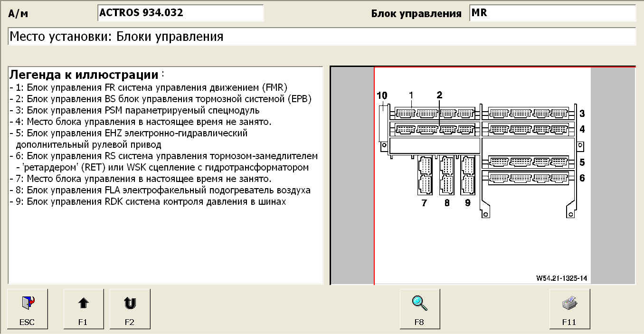
Task: Click number 8 label in the diagram
Action: click(446, 203)
